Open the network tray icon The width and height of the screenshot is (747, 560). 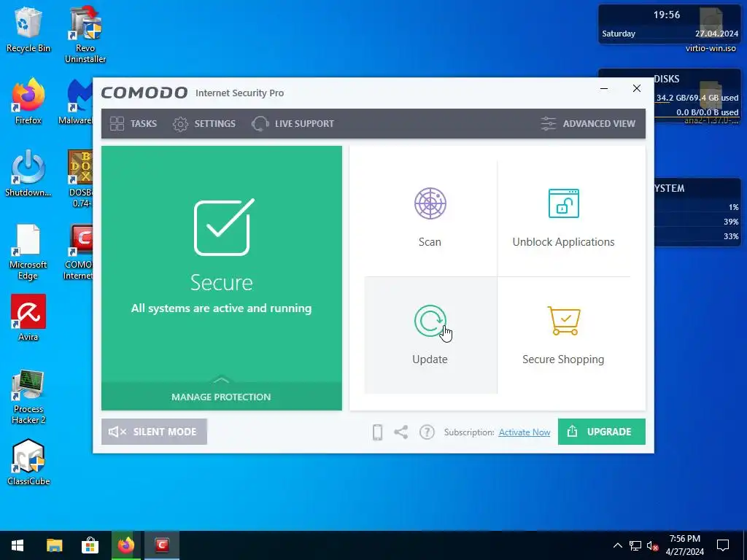coord(635,545)
